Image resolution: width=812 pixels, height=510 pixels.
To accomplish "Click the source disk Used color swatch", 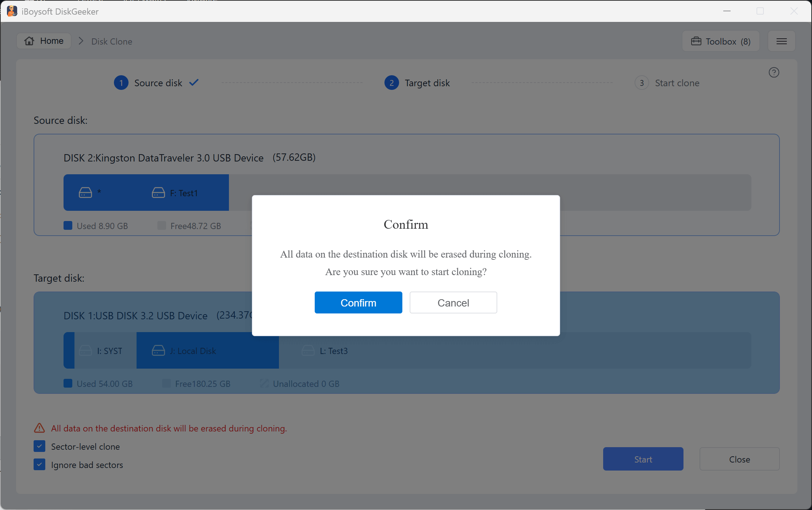I will point(68,225).
